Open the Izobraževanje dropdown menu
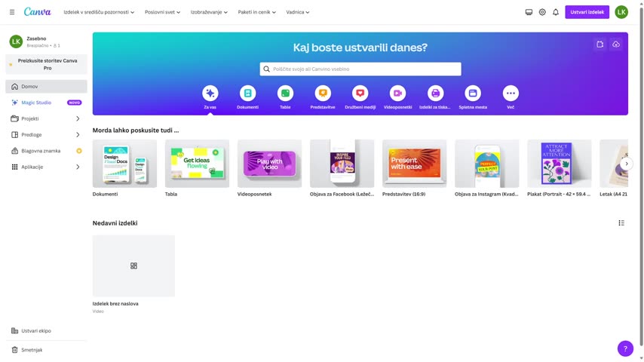 click(x=209, y=12)
